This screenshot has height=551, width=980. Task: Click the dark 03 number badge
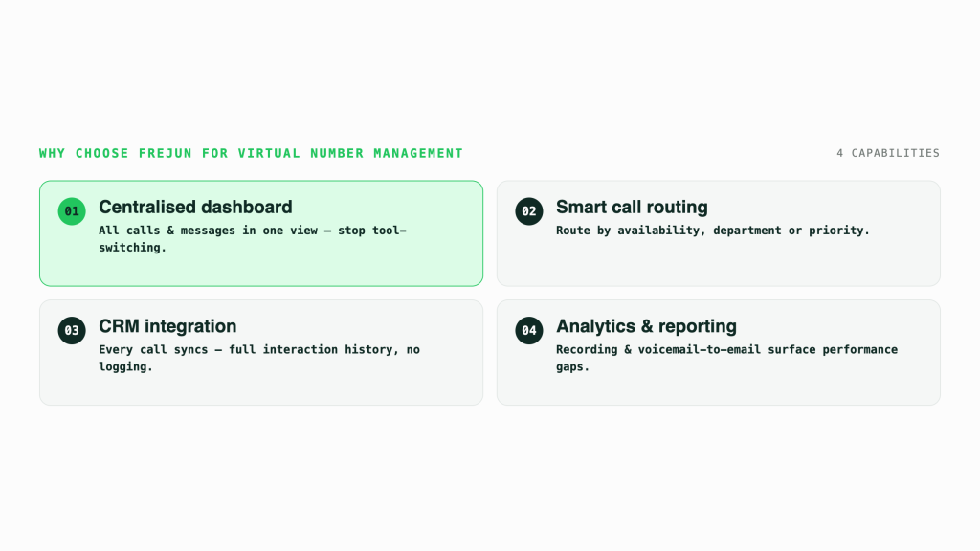[x=72, y=330]
